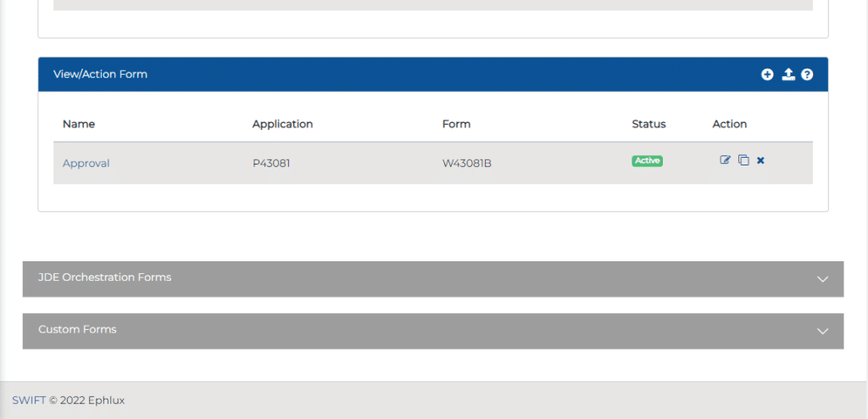The image size is (868, 419).
Task: Click the Form column header
Action: [x=456, y=124]
